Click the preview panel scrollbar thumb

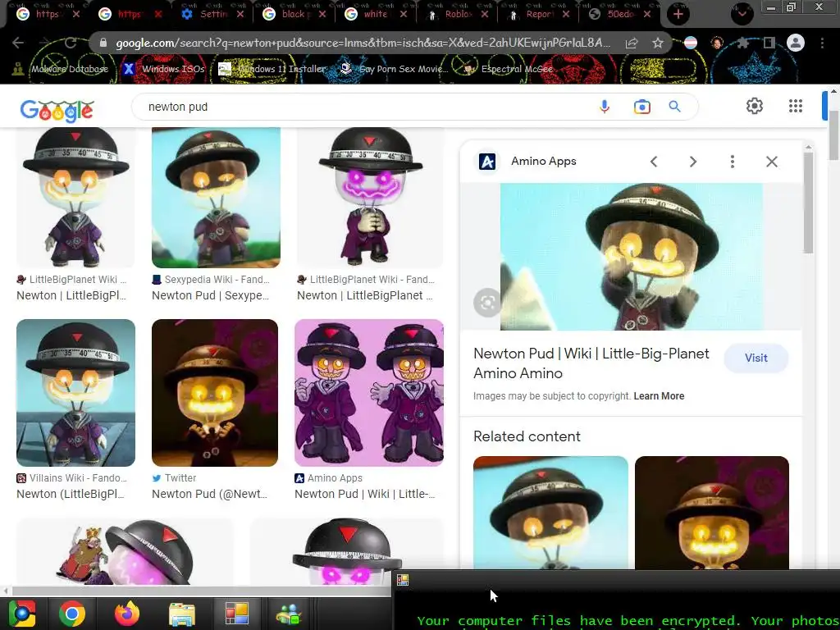808,203
